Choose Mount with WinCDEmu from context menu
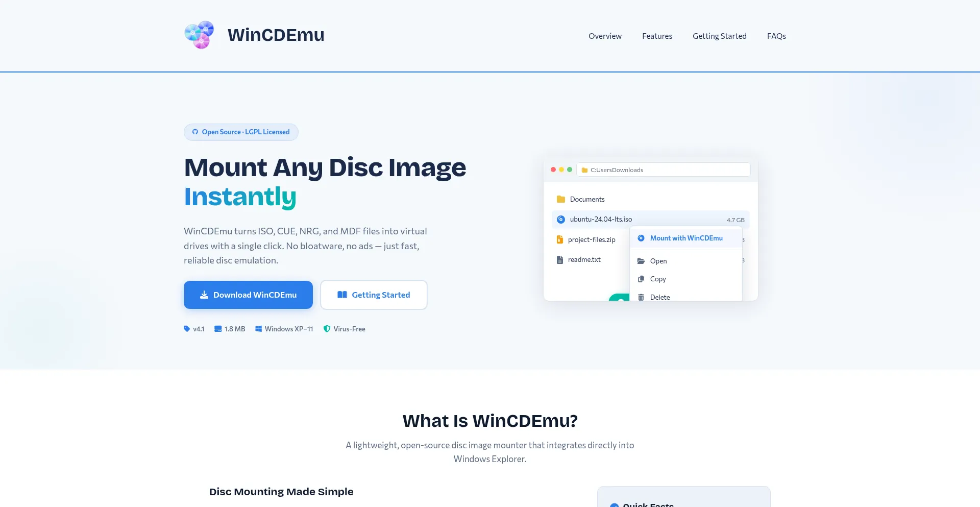This screenshot has height=507, width=980. [686, 238]
